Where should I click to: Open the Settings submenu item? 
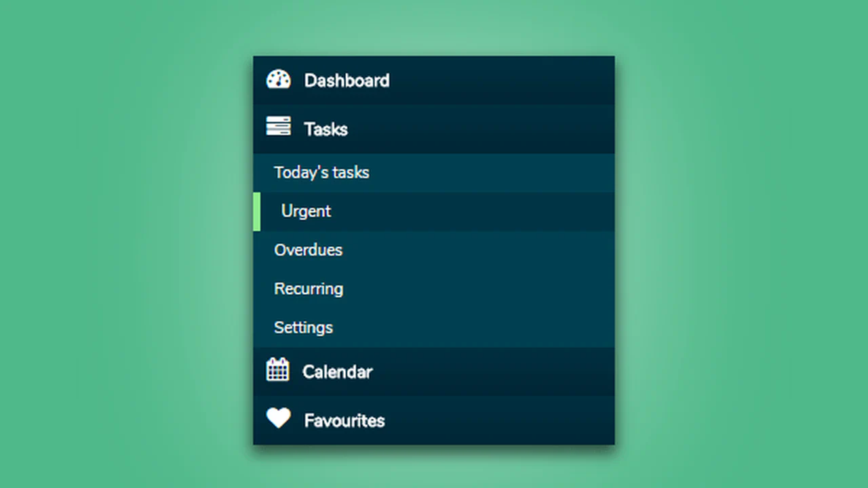434,327
